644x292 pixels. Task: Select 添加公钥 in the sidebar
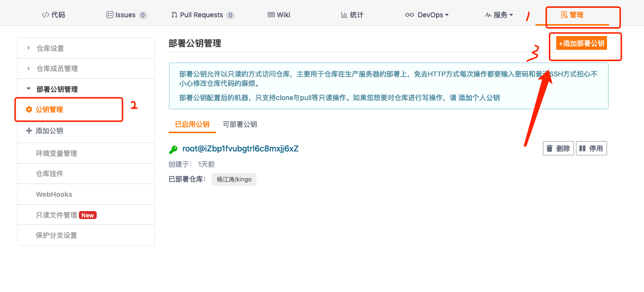(x=86, y=131)
